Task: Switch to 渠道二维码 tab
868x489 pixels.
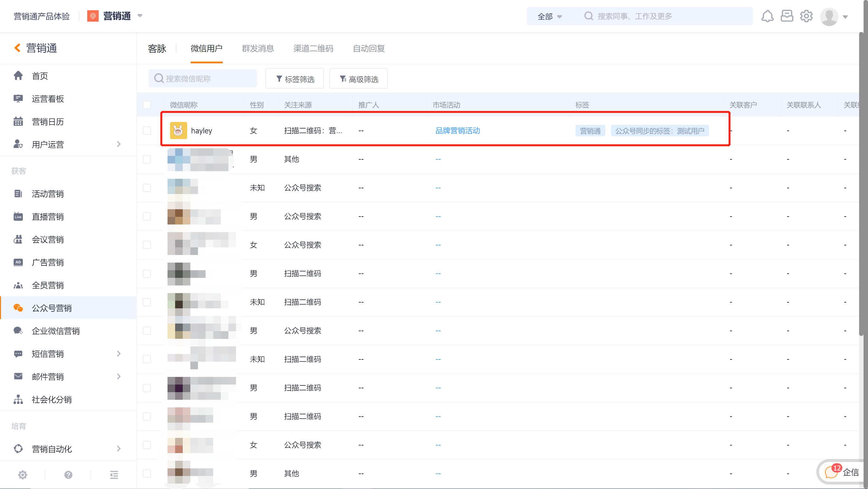Action: (313, 49)
